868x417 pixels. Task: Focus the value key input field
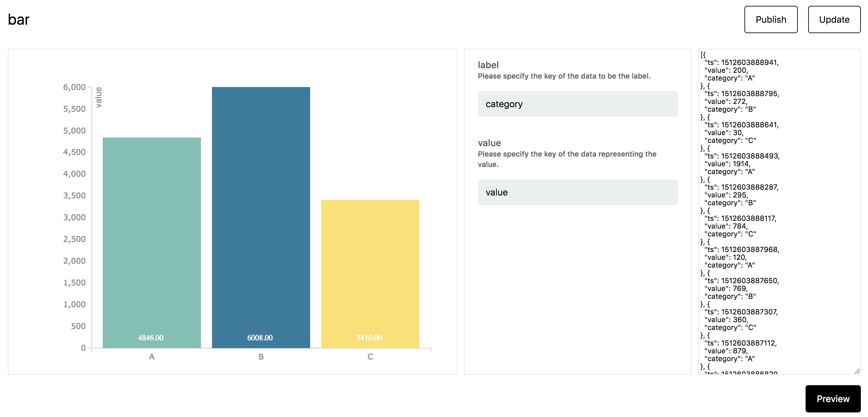578,192
